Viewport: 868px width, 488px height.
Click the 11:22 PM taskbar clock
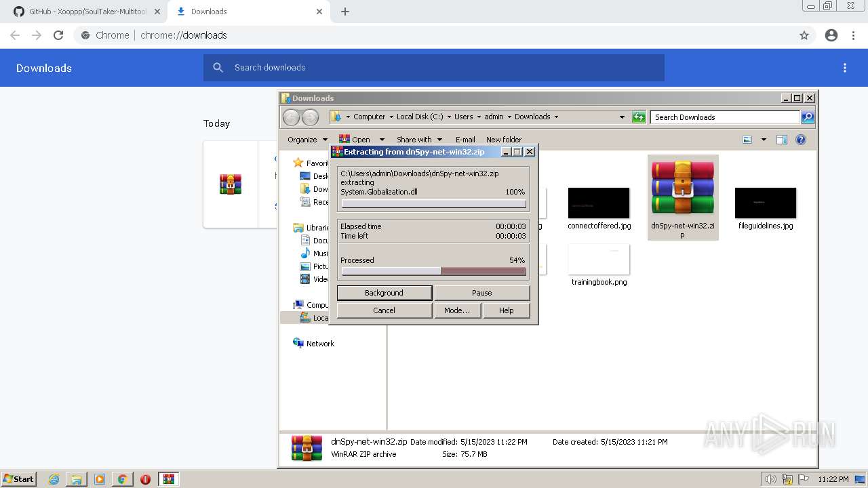coord(833,479)
